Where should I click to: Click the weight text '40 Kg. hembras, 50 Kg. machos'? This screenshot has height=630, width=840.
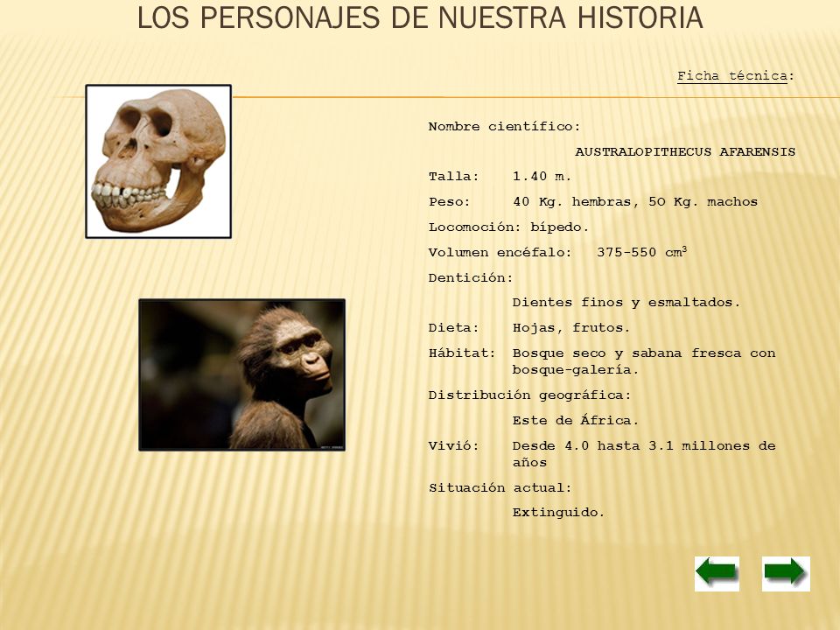635,202
